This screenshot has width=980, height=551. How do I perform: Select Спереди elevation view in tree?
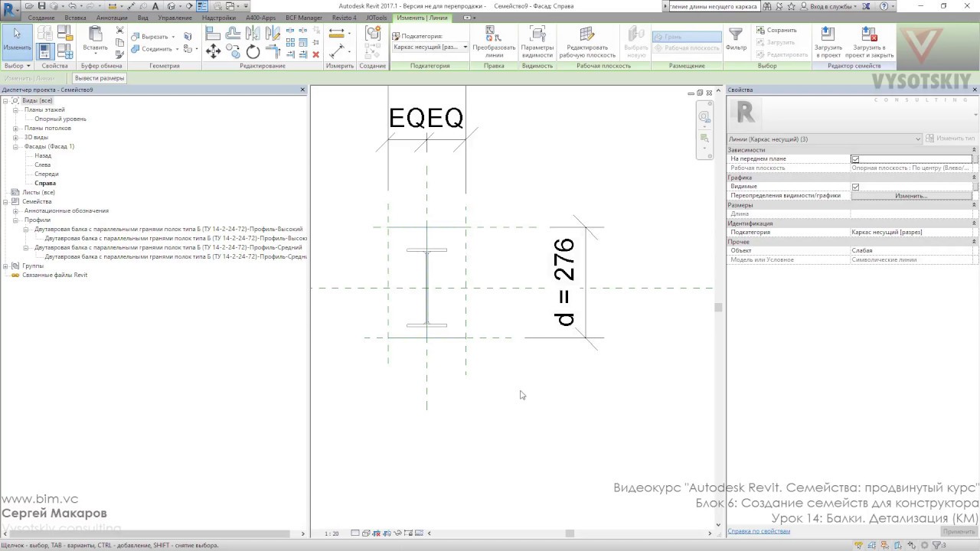click(47, 174)
